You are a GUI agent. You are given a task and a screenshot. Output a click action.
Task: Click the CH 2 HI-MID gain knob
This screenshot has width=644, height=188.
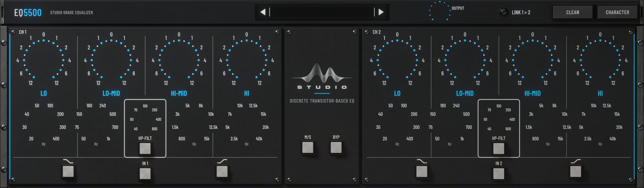coord(533,60)
